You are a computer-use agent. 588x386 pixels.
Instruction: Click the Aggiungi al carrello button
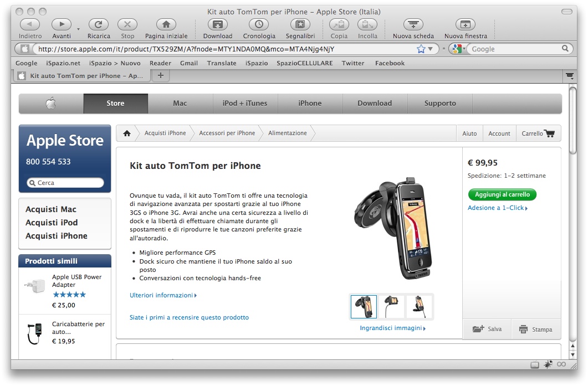coord(502,195)
